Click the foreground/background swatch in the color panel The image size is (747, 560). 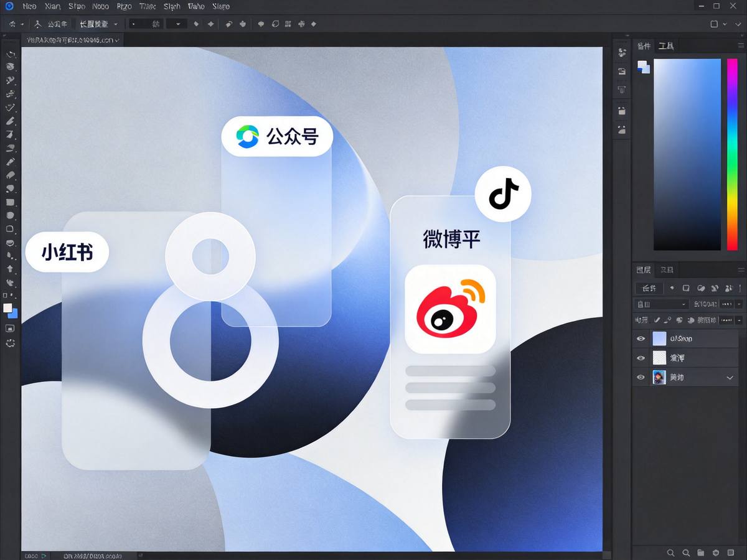click(x=643, y=67)
